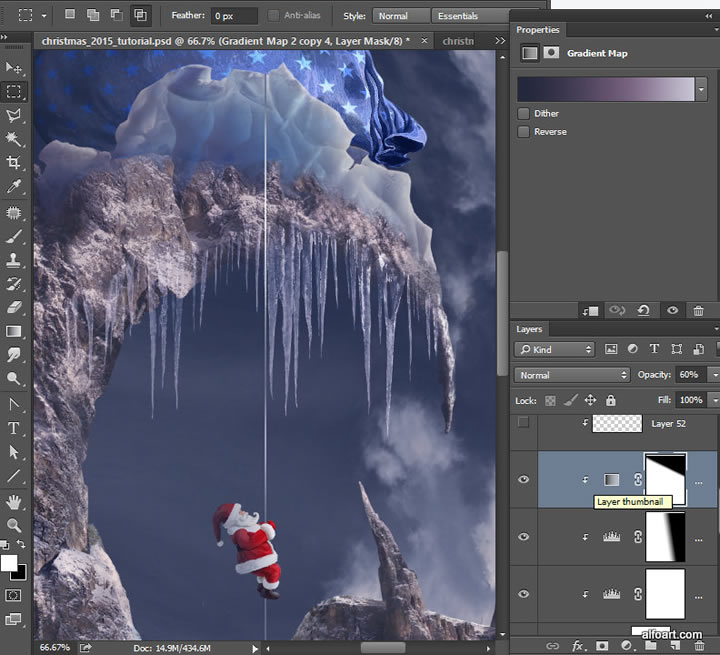Show Layer 52 via visibility box
Viewport: 720px width, 655px height.
click(x=523, y=423)
